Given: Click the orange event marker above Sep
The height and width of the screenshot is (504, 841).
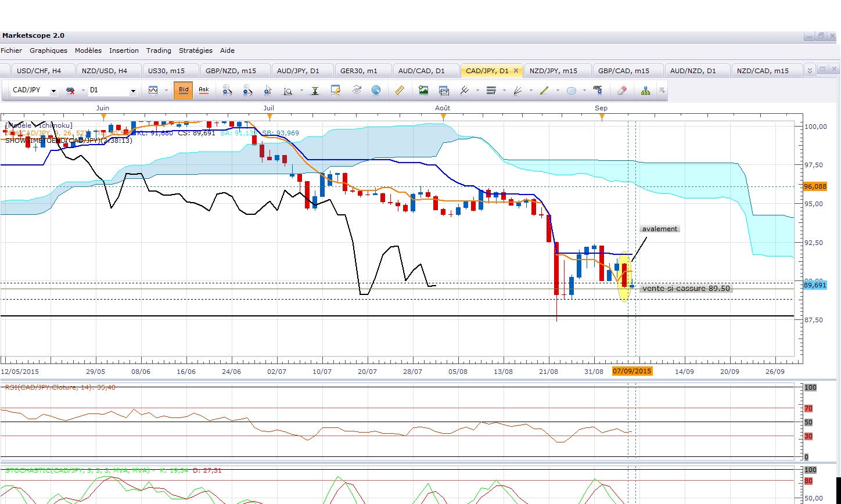Looking at the screenshot, I should coord(602,116).
